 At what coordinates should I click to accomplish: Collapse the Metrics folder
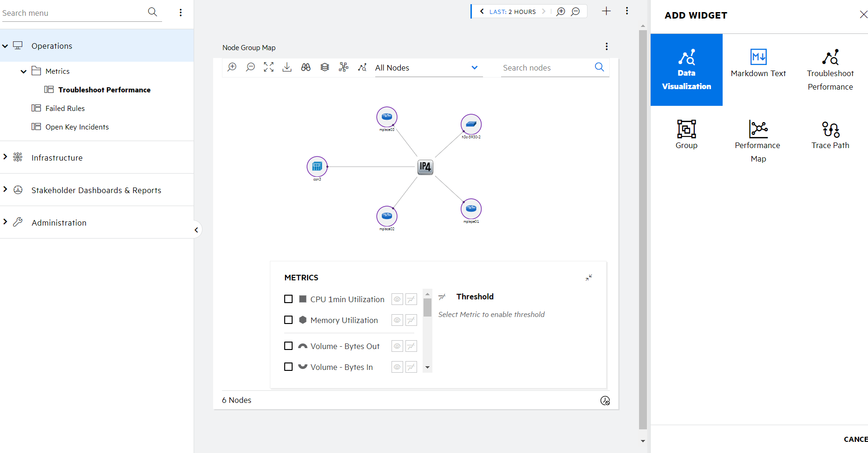[23, 71]
